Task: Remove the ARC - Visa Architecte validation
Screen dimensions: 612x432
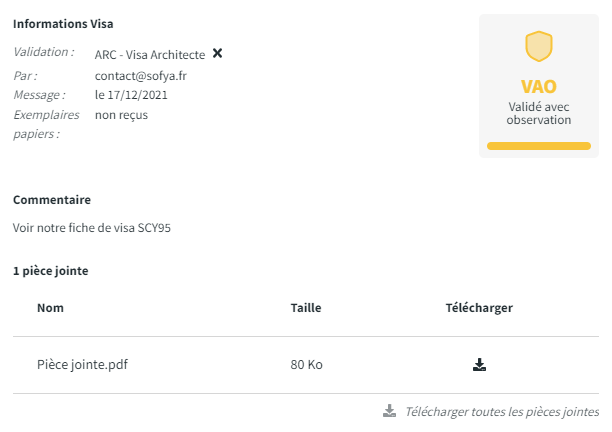Action: (218, 53)
